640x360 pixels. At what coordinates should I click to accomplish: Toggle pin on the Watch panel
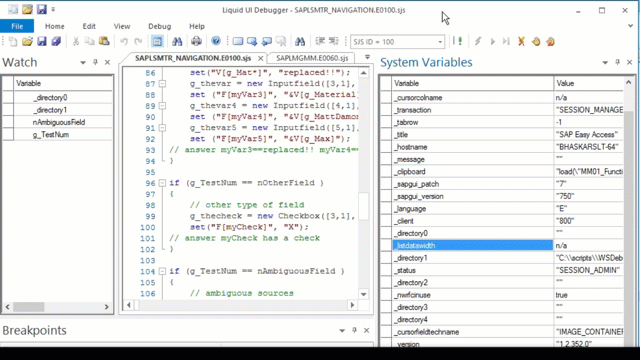tap(95, 62)
